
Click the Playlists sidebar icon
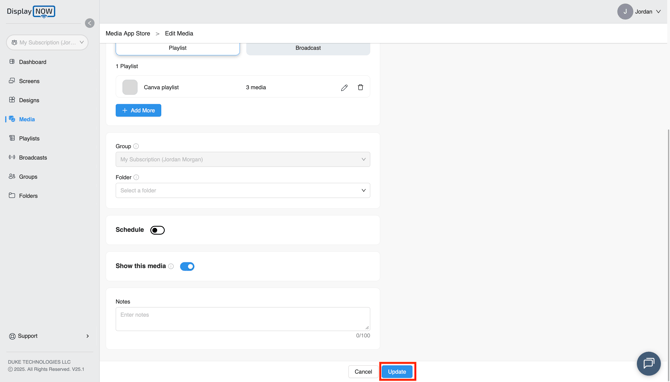[12, 138]
